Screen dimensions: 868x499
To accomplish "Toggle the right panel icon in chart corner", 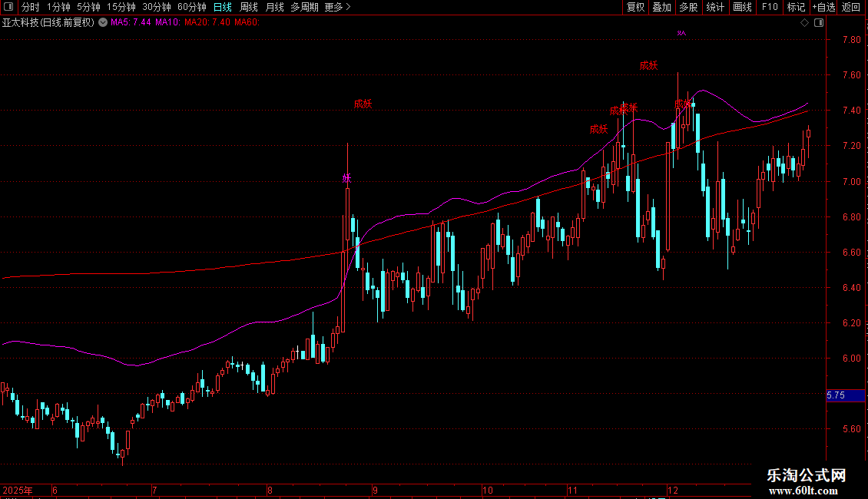I will point(819,23).
